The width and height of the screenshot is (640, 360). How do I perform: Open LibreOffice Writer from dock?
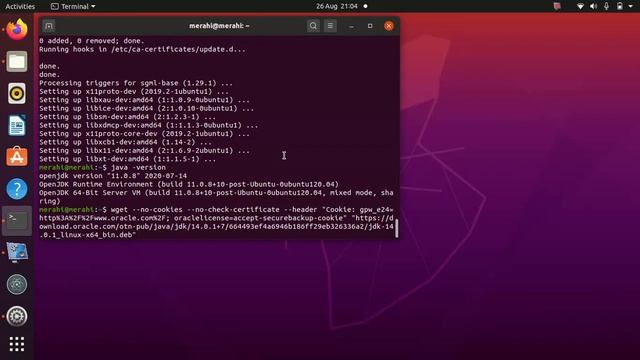(17, 125)
